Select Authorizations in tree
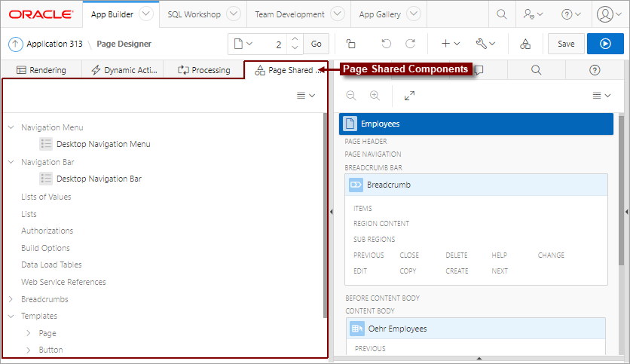This screenshot has height=364, width=630. click(47, 231)
